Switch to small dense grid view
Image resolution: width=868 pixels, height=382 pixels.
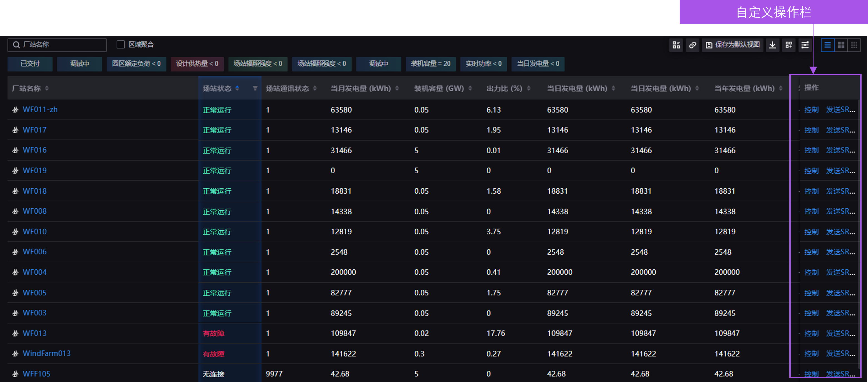(x=854, y=45)
